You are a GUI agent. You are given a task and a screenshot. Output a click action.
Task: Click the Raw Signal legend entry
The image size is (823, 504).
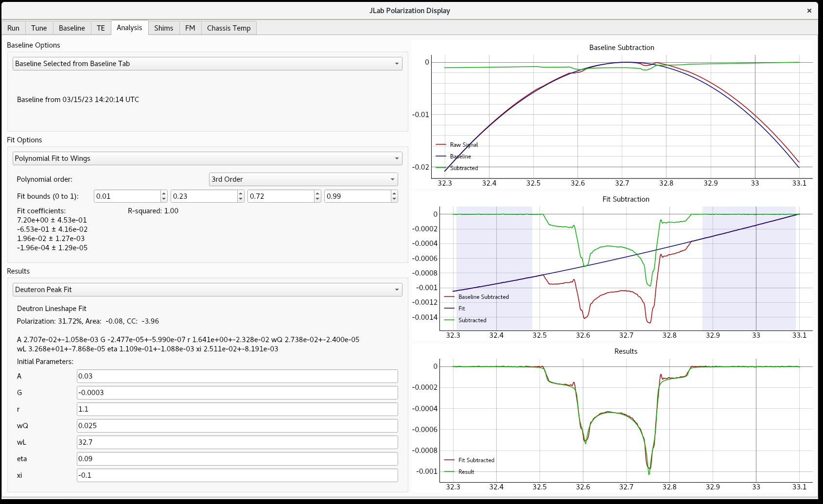(463, 145)
